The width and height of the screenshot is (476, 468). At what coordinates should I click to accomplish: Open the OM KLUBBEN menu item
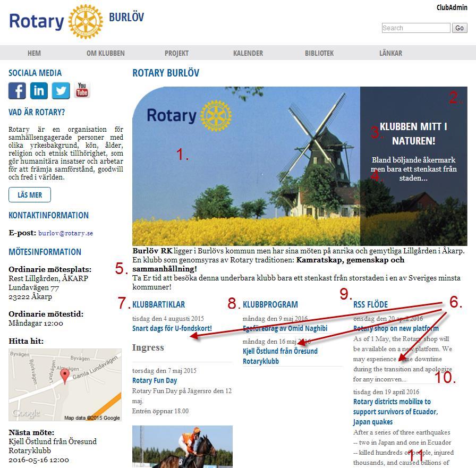click(106, 53)
